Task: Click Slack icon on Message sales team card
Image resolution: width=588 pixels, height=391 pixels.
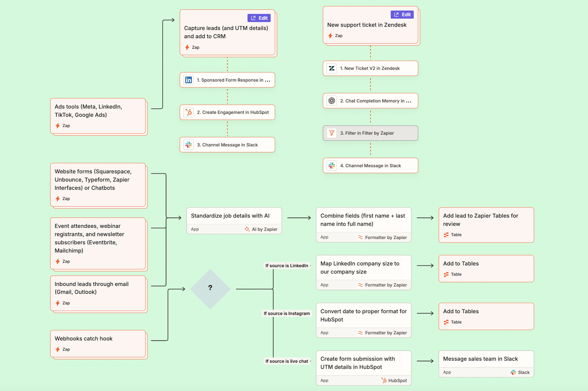Action: (513, 372)
